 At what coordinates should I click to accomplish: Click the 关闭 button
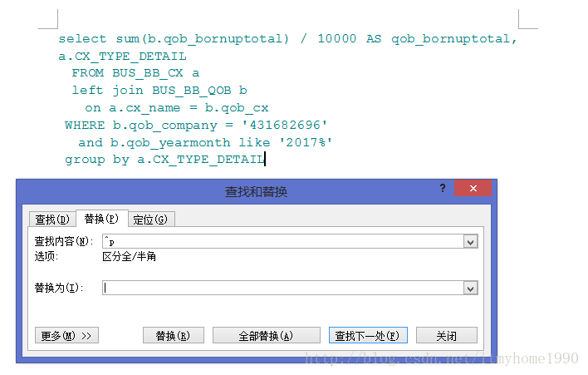point(447,335)
